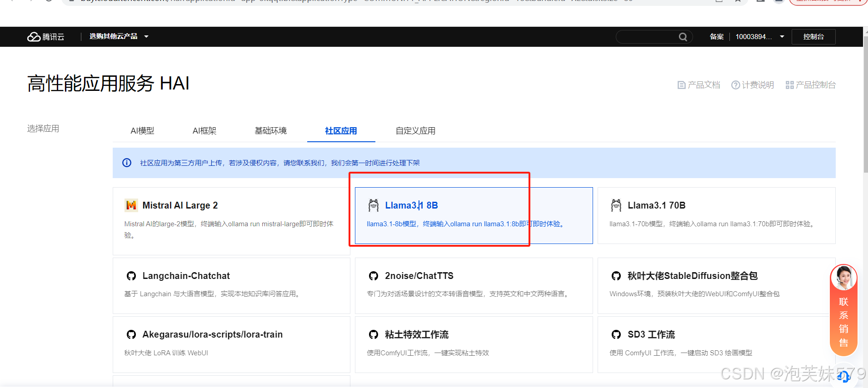Click the sales agent avatar
This screenshot has height=388, width=868.
(x=843, y=278)
